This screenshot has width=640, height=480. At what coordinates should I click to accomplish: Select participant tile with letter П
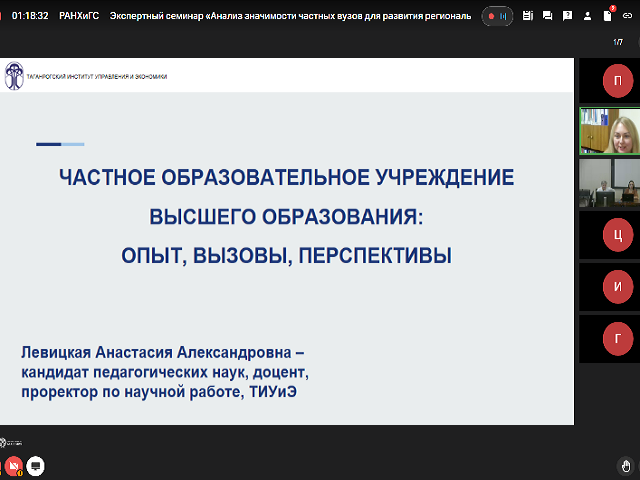pos(609,80)
